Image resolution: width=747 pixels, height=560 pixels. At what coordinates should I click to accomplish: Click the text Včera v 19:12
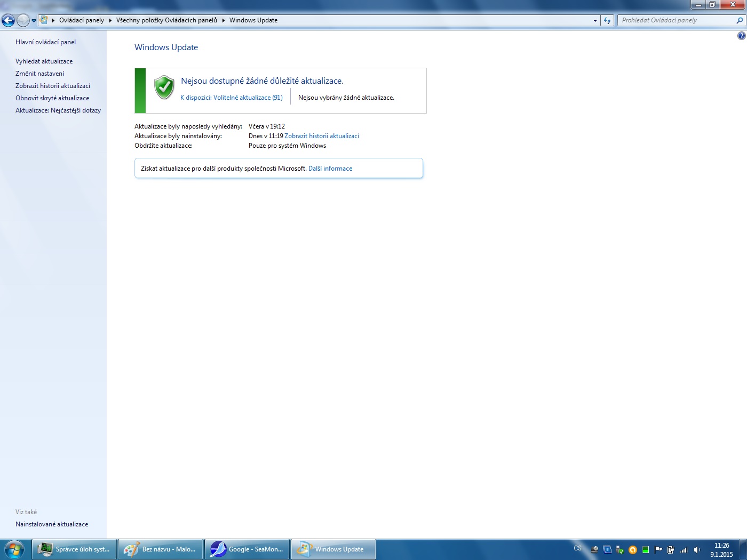tap(267, 126)
